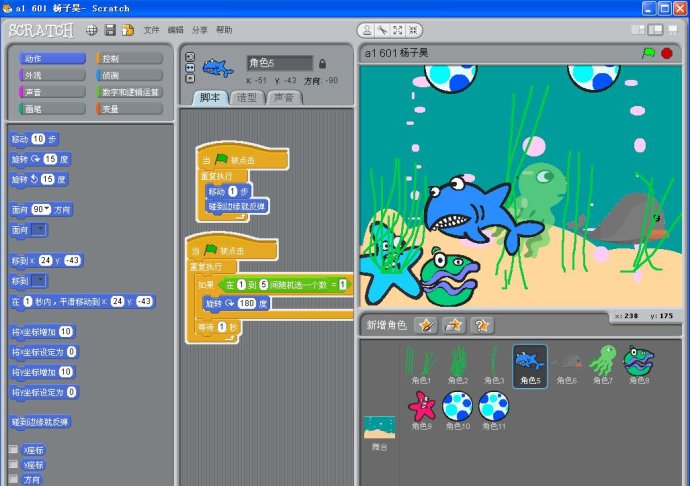Tick the 方向 reporter checkbox
This screenshot has width=690, height=486.
point(14,479)
